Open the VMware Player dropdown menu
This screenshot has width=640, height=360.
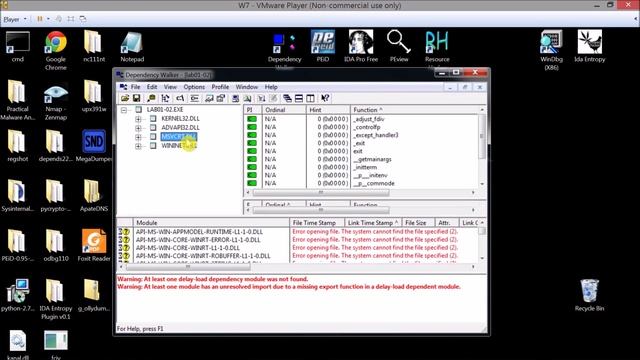click(15, 19)
